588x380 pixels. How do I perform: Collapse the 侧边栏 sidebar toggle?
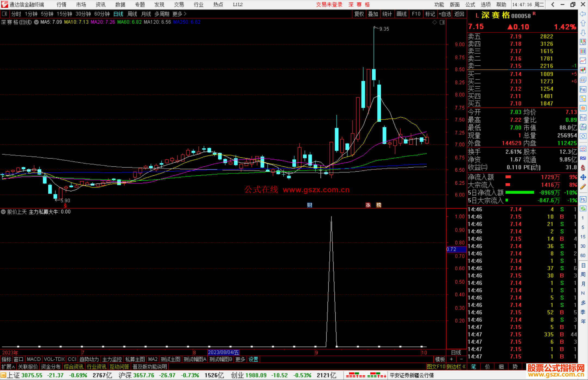pos(456,367)
